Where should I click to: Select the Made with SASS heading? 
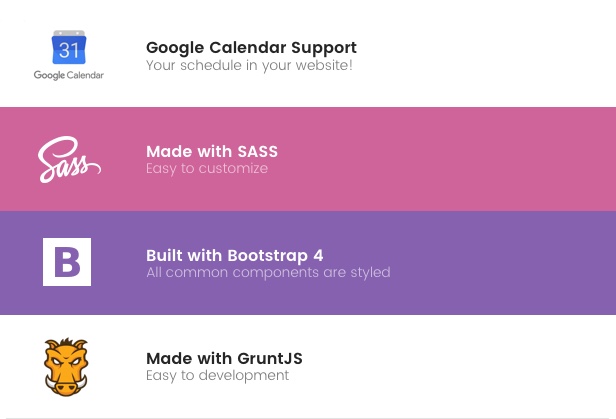212,152
